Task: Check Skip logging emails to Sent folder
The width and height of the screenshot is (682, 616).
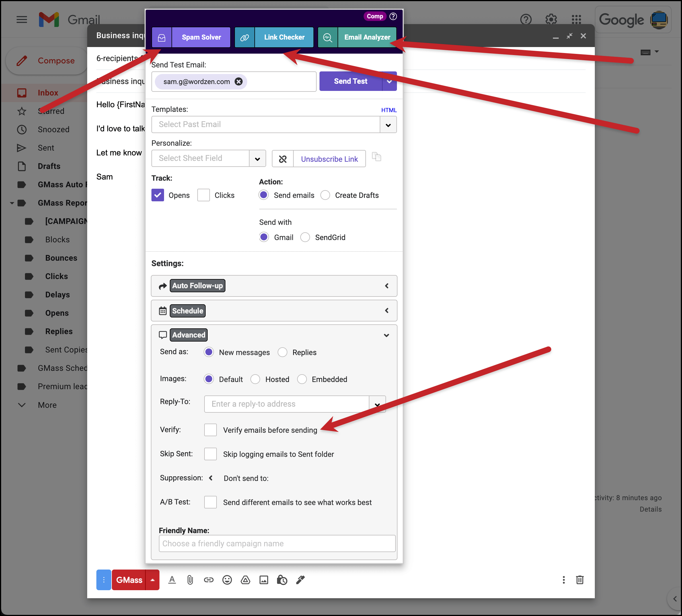Action: (x=211, y=454)
